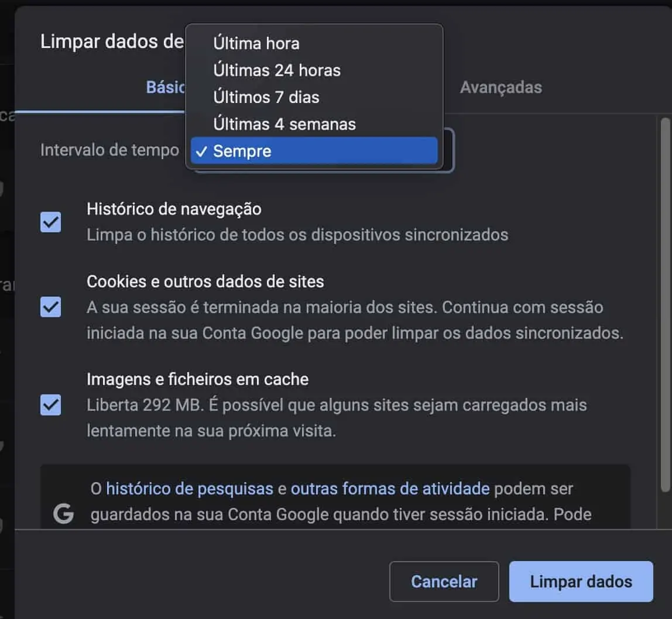
Task: Switch to the Avançadas tab
Action: click(500, 87)
